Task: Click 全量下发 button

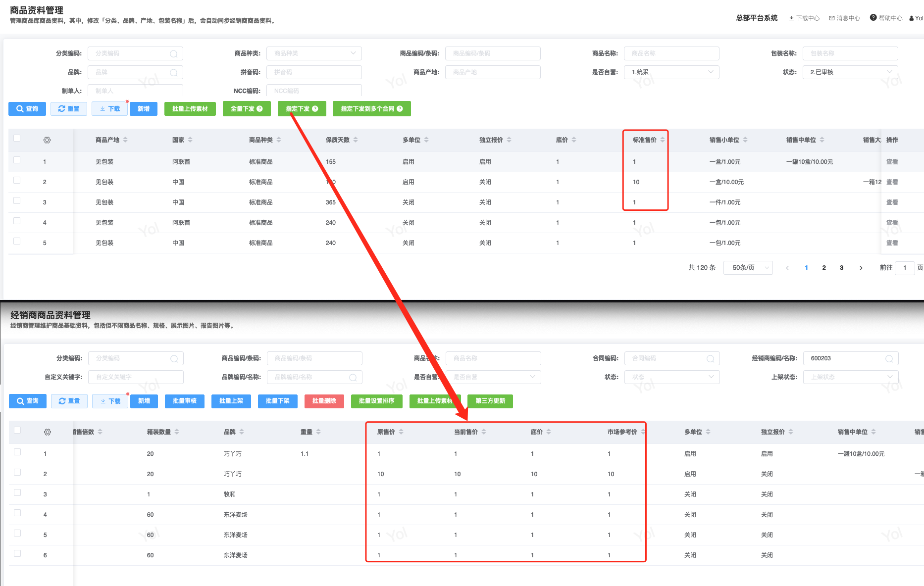Action: pyautogui.click(x=247, y=109)
